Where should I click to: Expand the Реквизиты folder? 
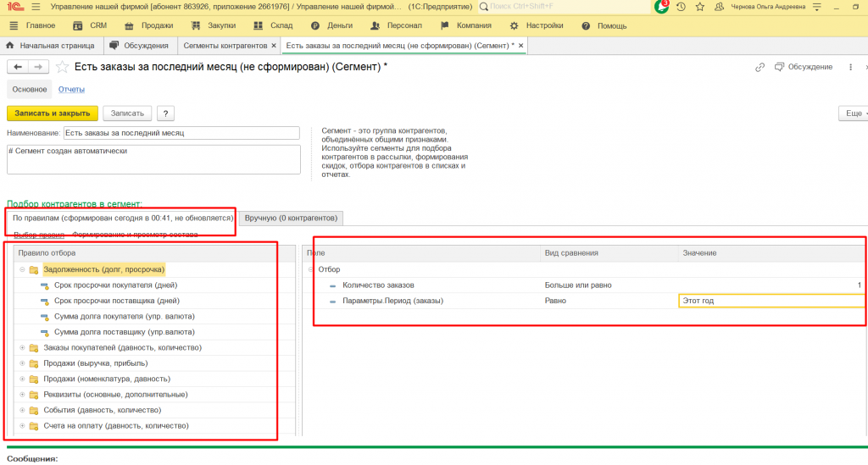coord(22,394)
